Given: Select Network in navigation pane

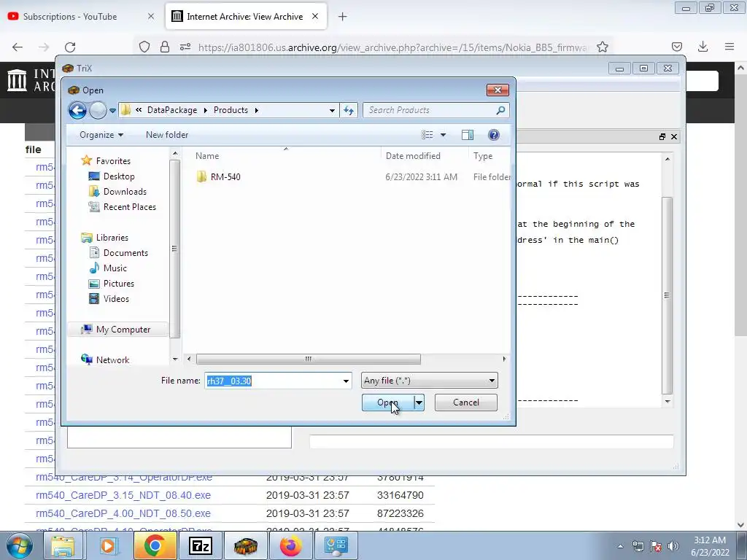Looking at the screenshot, I should 112,360.
